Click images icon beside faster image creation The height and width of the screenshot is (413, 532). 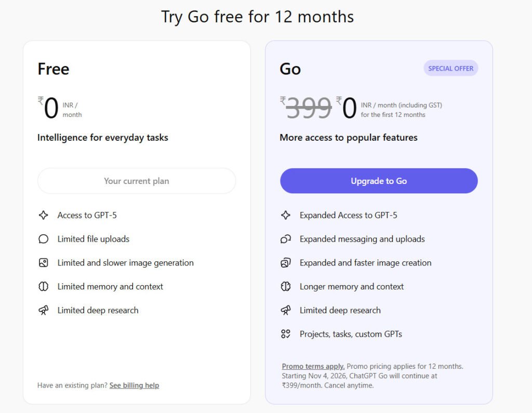pos(286,263)
